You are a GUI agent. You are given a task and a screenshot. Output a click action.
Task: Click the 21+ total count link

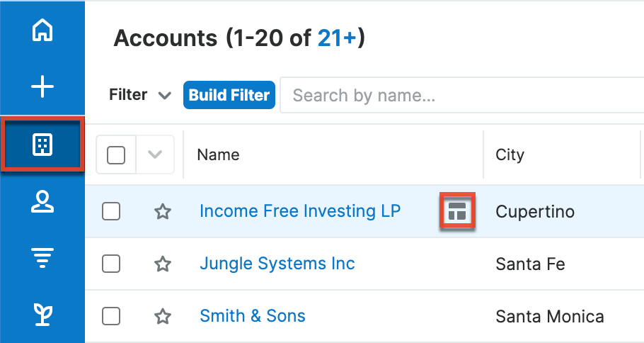(336, 38)
